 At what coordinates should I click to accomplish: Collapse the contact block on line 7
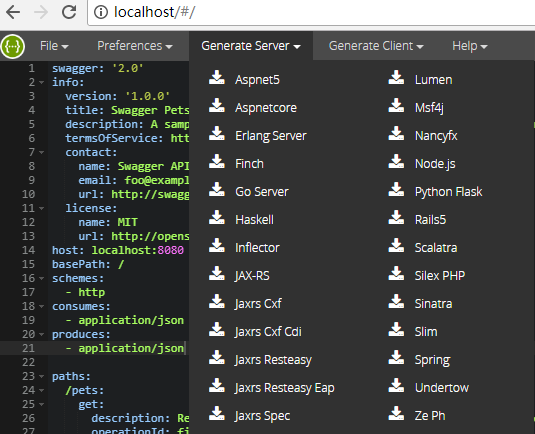point(41,152)
